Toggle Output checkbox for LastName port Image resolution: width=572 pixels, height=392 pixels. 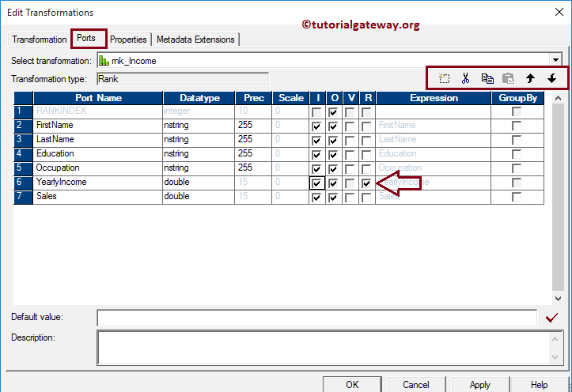coord(333,141)
